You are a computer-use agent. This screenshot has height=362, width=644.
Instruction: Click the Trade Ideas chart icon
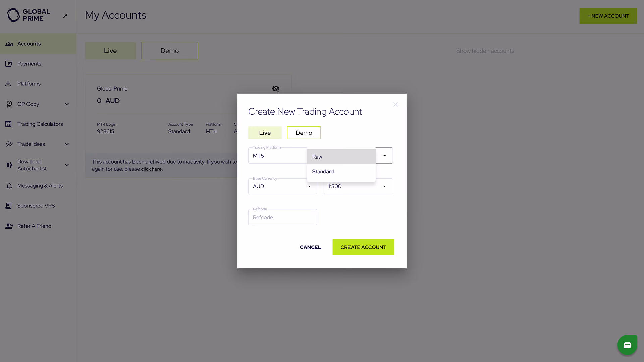pyautogui.click(x=9, y=144)
